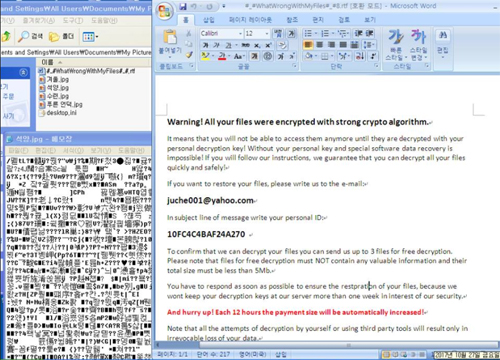500x360 pixels.
Task: Switch to the 삽입 ribbon tab
Action: pos(209,20)
